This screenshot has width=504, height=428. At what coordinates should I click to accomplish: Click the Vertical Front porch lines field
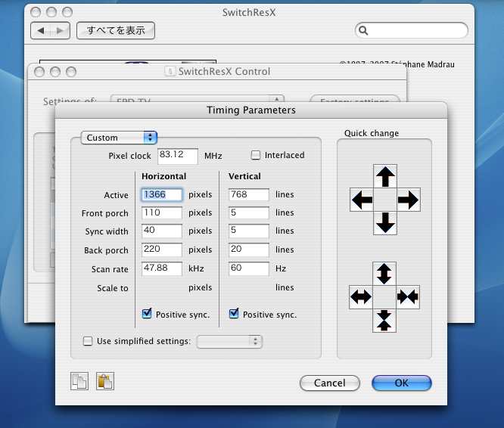tap(249, 213)
